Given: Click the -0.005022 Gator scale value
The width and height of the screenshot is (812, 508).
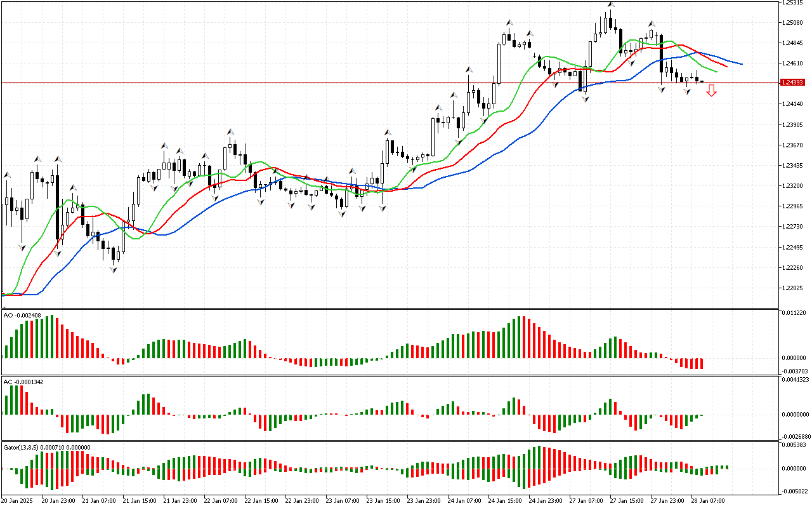Looking at the screenshot, I should (794, 491).
